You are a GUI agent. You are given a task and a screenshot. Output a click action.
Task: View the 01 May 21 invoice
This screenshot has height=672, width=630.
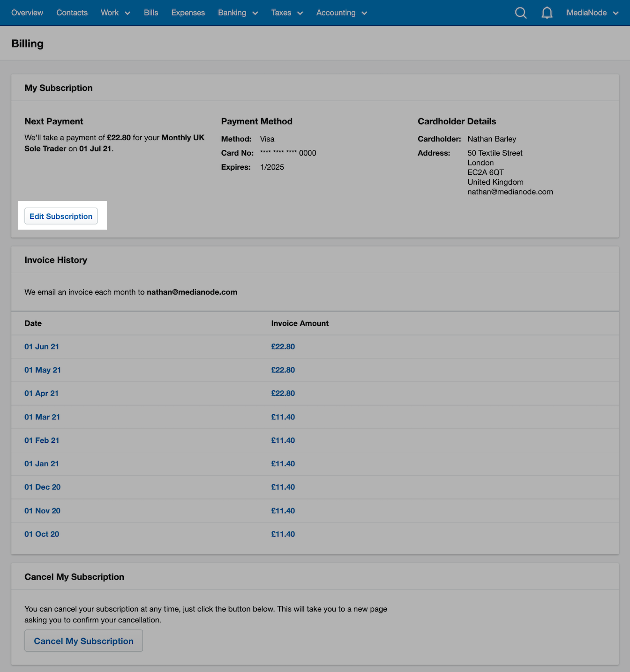tap(43, 370)
